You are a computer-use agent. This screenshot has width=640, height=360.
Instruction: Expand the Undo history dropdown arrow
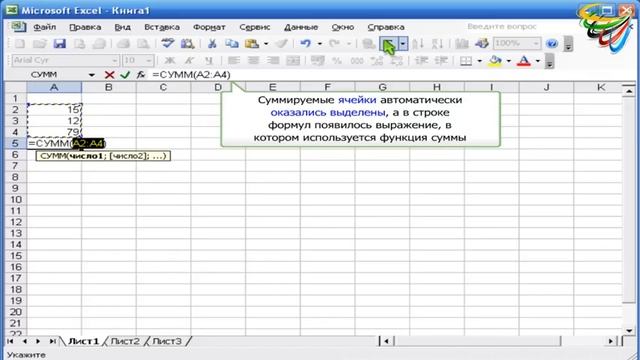click(x=320, y=44)
